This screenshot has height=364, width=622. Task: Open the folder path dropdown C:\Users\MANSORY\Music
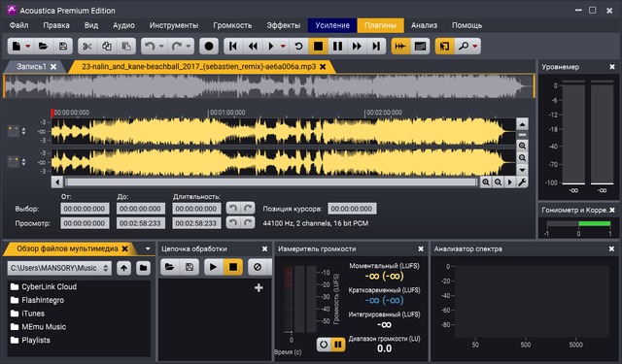(59, 268)
